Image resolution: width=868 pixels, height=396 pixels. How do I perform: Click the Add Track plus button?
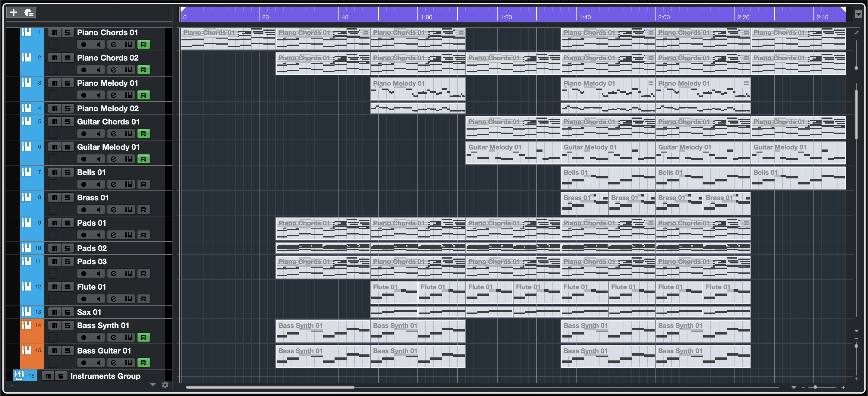pyautogui.click(x=14, y=12)
